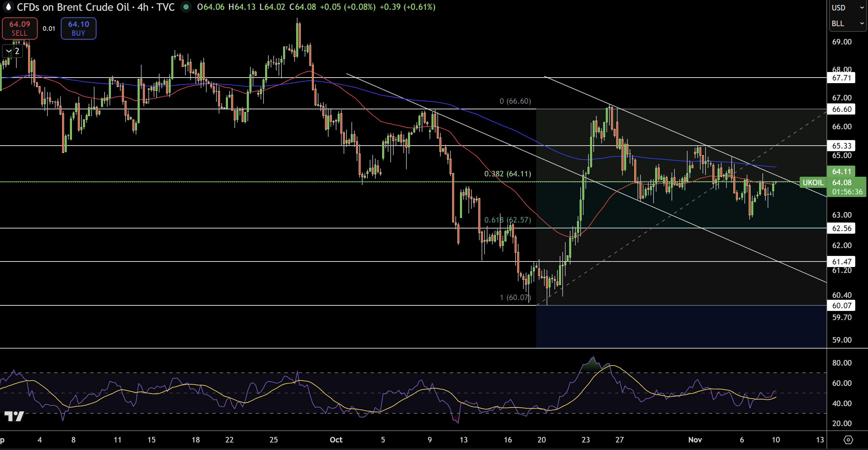Screen dimensions: 868x450
Task: Open chart settings gear icon
Action: tap(848, 440)
